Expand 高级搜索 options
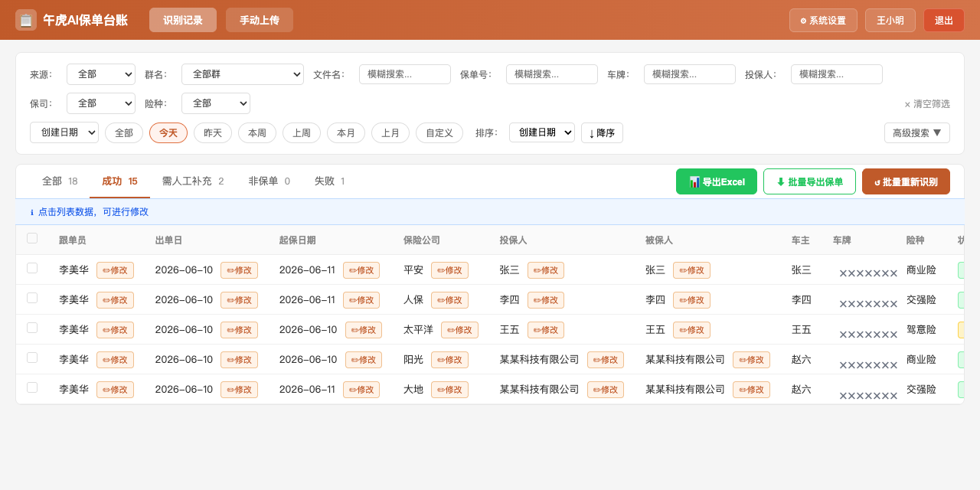The height and width of the screenshot is (490, 980). [917, 132]
